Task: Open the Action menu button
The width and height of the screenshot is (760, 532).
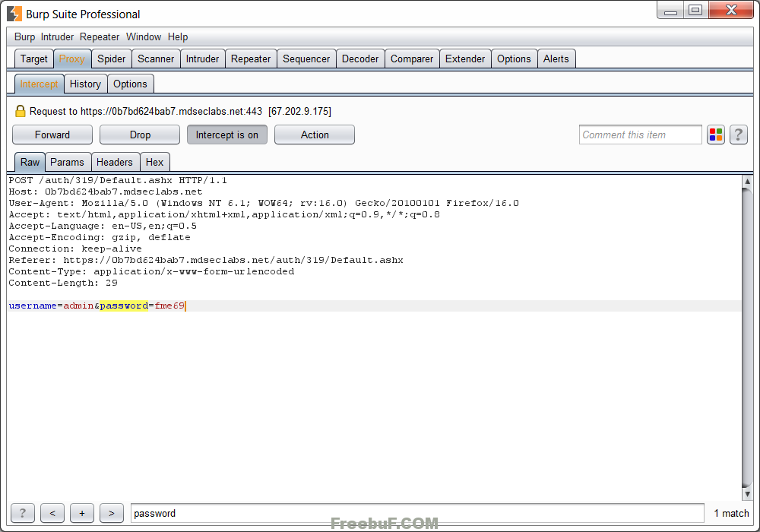Action: 315,135
